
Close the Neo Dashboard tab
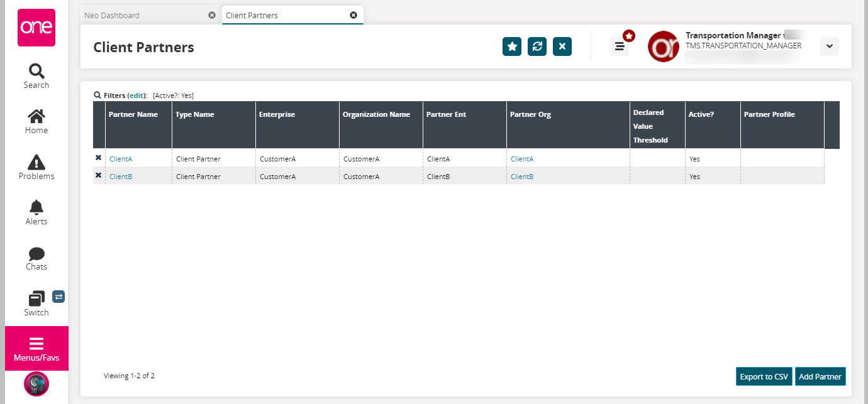tap(212, 15)
